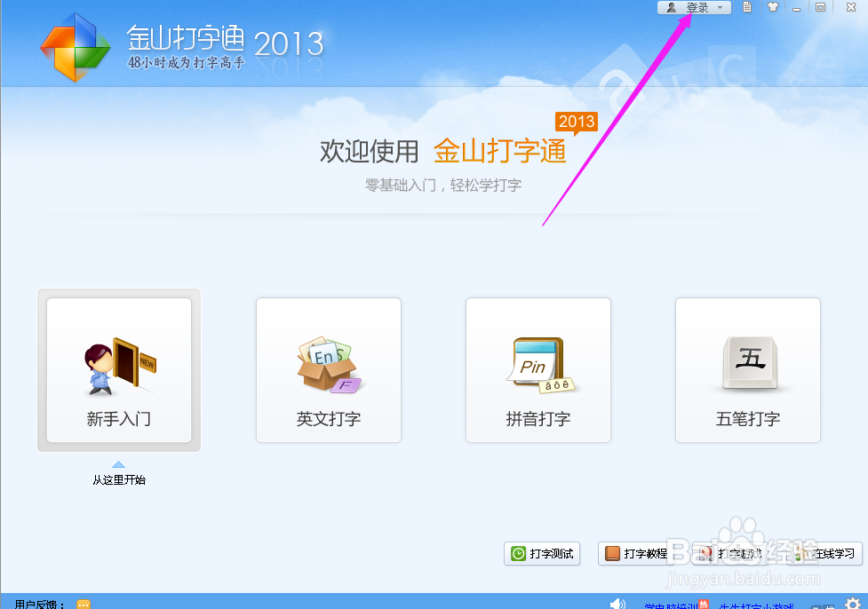
Task: Open 在线学习 online learning
Action: point(824,553)
